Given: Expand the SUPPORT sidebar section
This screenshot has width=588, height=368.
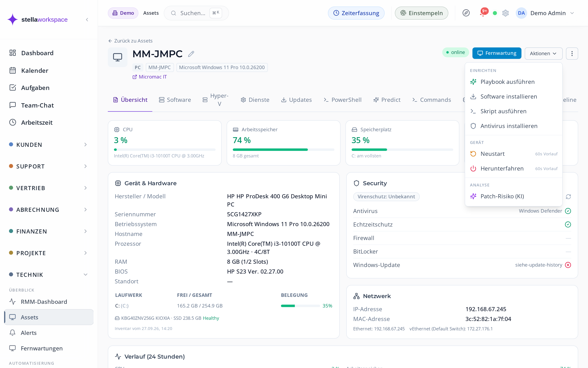Looking at the screenshot, I should (49, 166).
